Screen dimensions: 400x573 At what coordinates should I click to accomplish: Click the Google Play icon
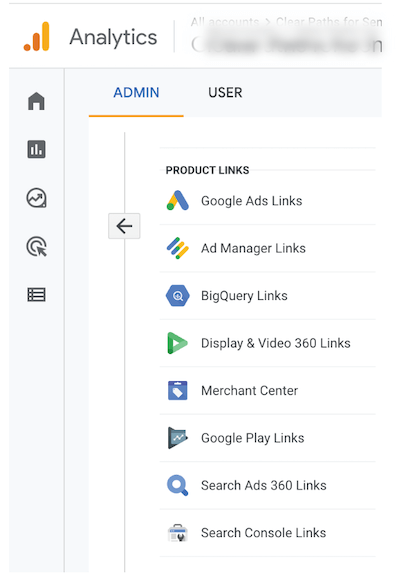tap(178, 438)
